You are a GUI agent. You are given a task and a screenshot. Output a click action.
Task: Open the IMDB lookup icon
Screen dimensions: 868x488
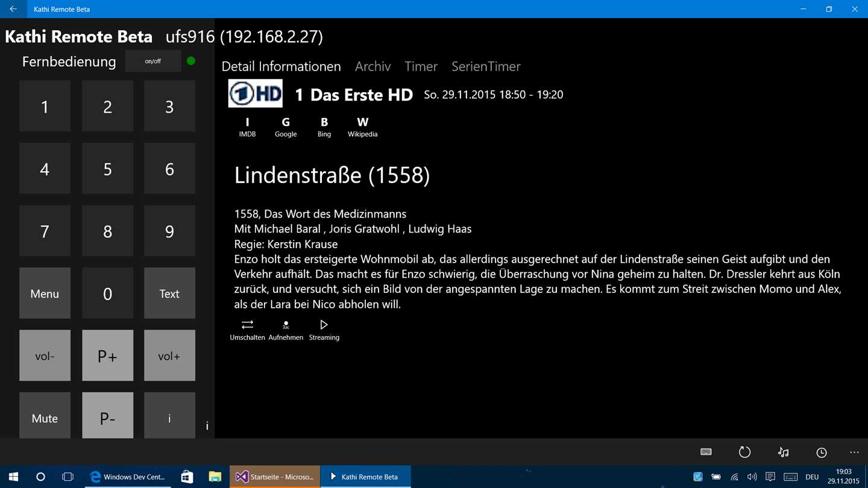point(247,127)
